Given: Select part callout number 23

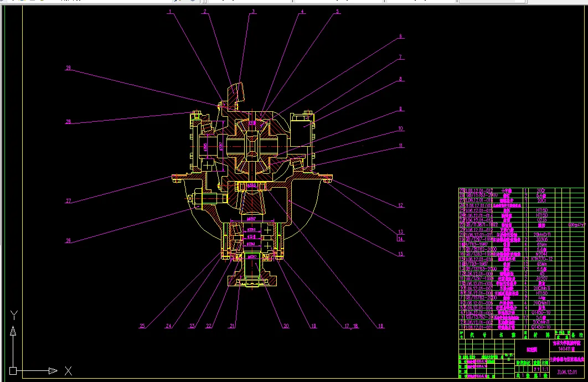Looking at the screenshot, I should [192, 326].
